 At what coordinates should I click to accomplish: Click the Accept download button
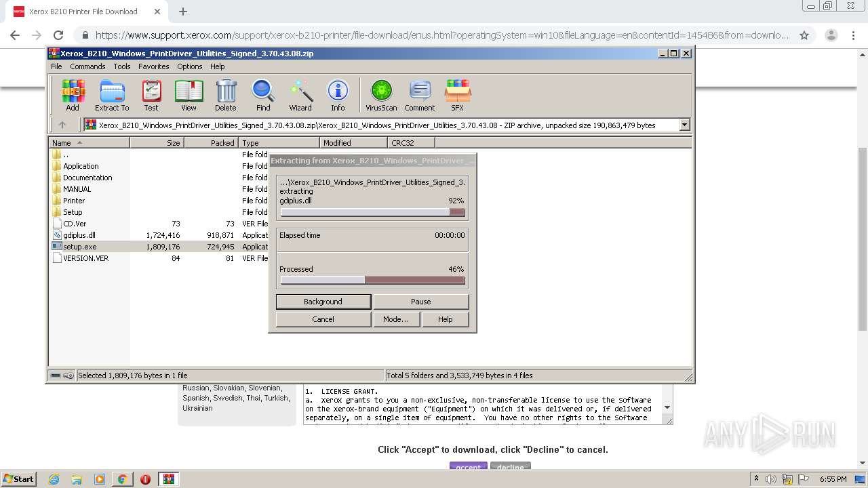[x=468, y=466]
